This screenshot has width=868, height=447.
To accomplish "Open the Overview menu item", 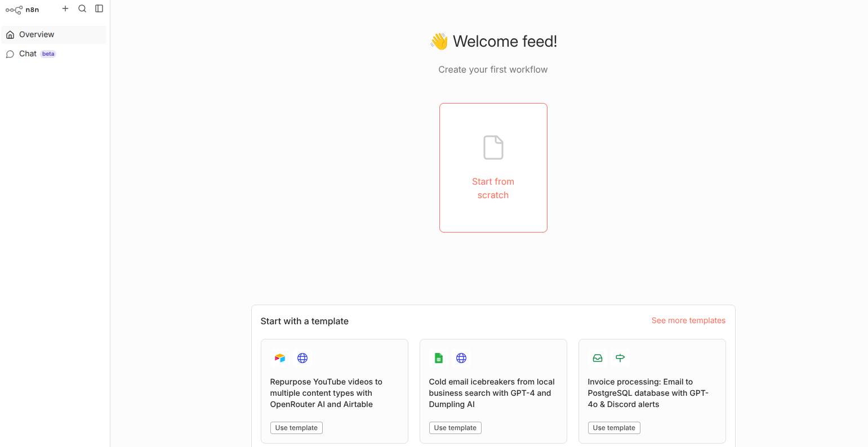I will click(37, 34).
